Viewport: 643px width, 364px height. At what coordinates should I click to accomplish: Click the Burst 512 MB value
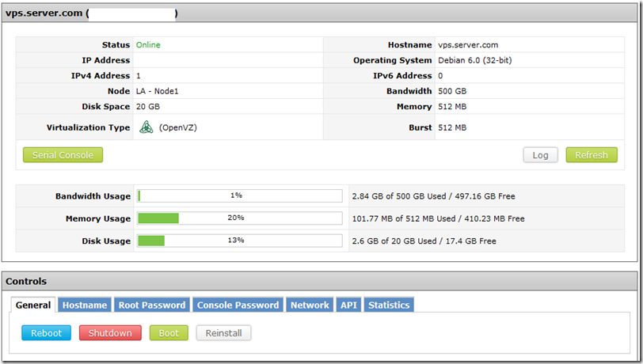click(452, 127)
